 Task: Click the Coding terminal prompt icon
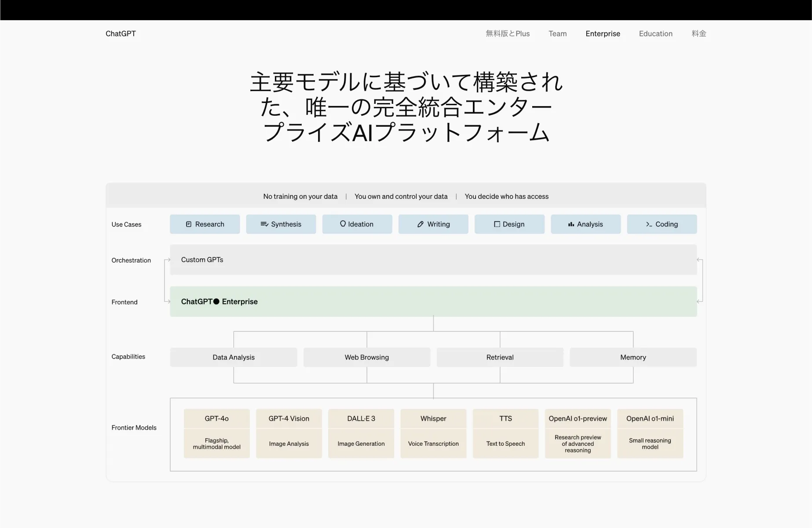coord(649,224)
